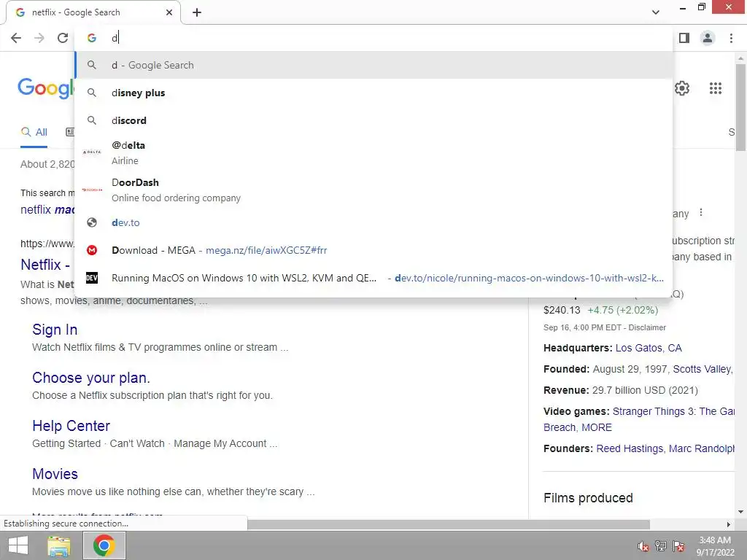Screen dimensions: 747x560
Task: Open the Windows Start button
Action: point(18,545)
